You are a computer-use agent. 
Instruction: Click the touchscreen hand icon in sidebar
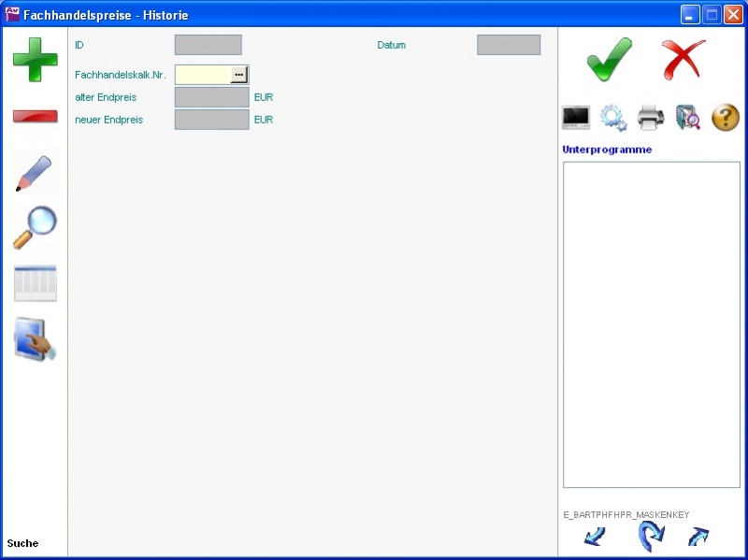click(35, 339)
